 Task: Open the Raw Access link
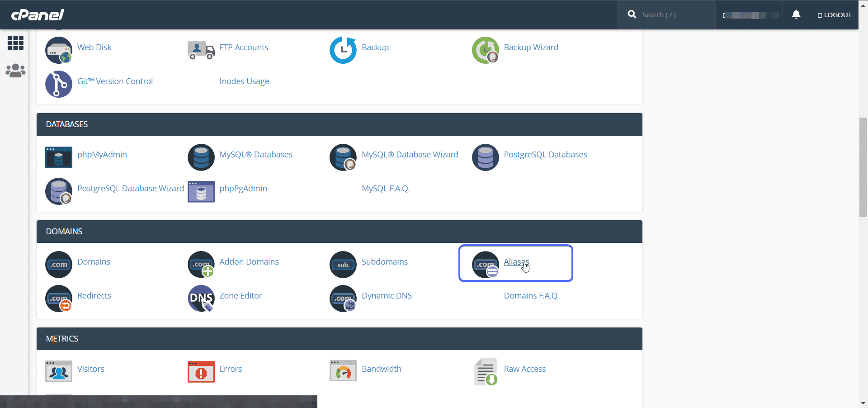click(525, 369)
